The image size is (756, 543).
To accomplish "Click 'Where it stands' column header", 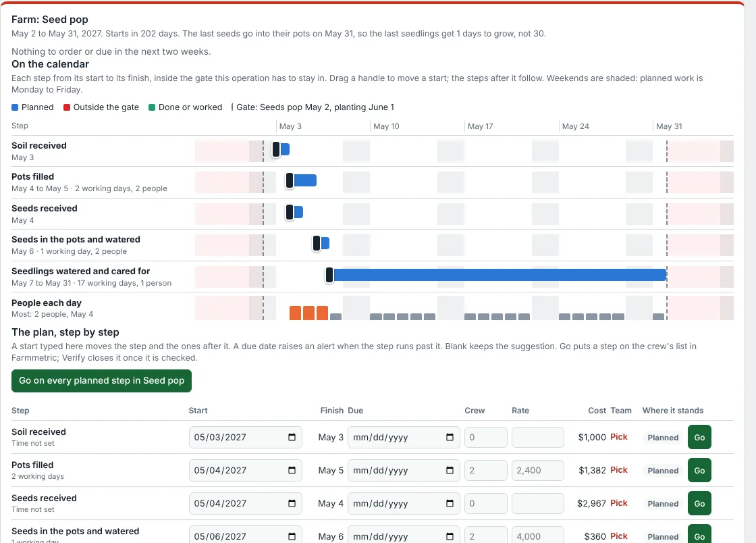I will click(672, 411).
